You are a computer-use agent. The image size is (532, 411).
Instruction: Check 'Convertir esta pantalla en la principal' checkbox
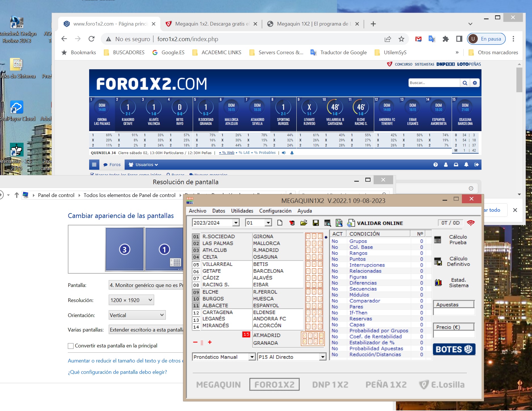pyautogui.click(x=71, y=346)
